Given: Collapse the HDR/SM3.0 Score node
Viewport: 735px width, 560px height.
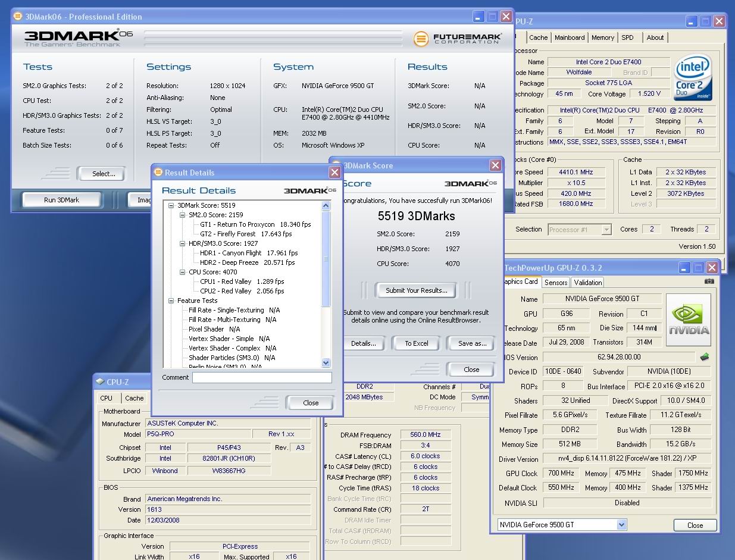Looking at the screenshot, I should coord(182,243).
